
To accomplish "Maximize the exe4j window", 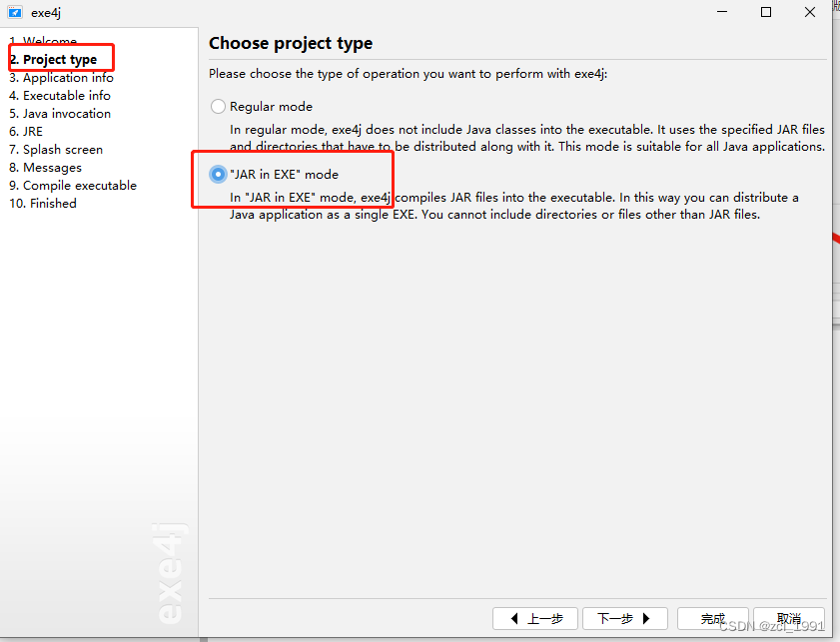I will (766, 12).
